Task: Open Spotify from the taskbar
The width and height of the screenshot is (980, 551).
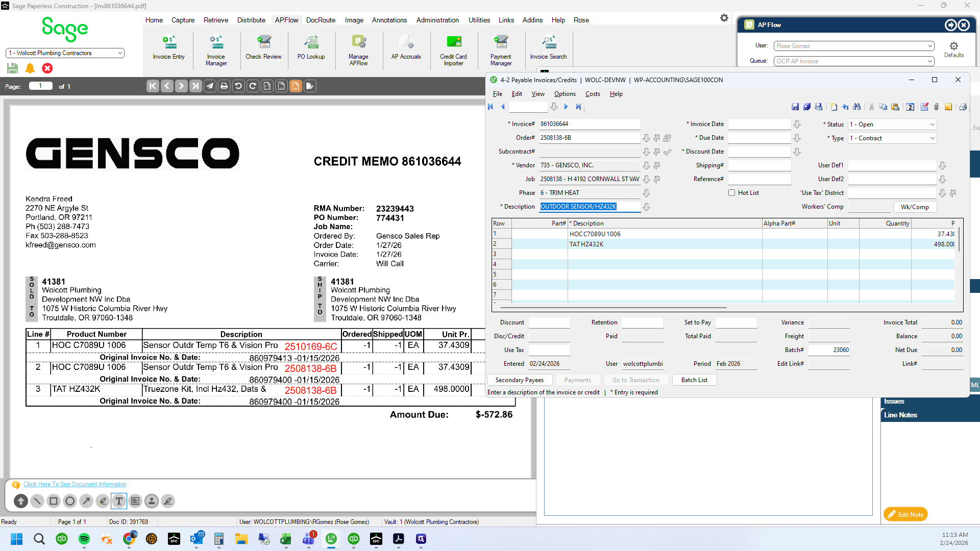Action: pyautogui.click(x=84, y=539)
